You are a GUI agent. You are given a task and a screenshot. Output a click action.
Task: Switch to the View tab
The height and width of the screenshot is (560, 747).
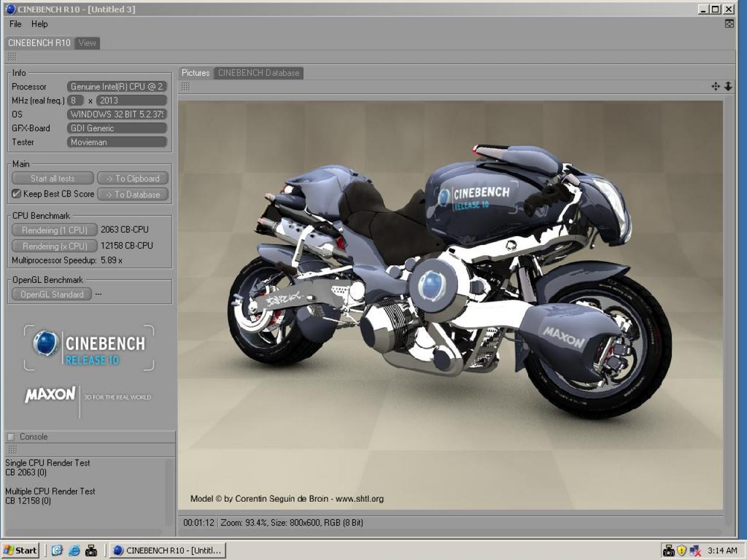click(87, 43)
